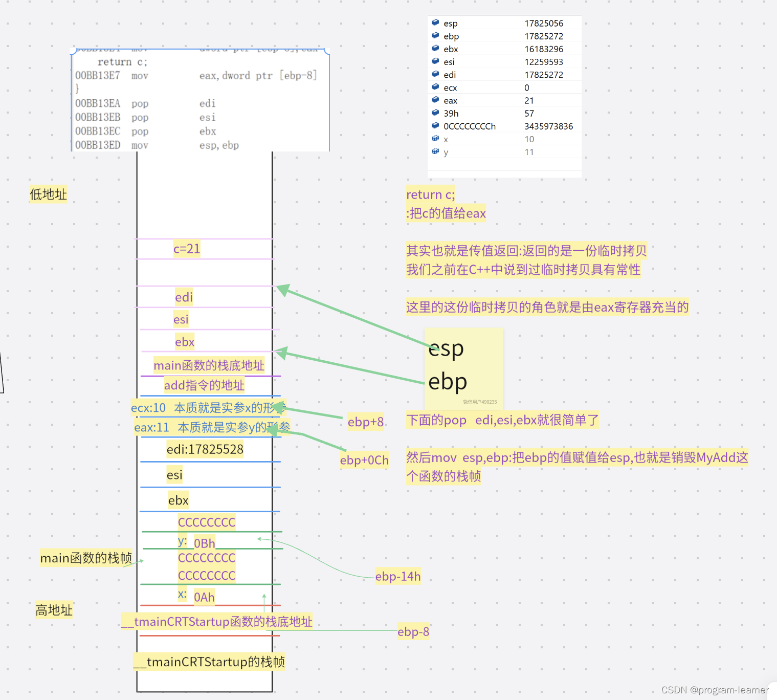Click the esp watch variable icon
Screen dimensions: 777x700
(x=435, y=23)
